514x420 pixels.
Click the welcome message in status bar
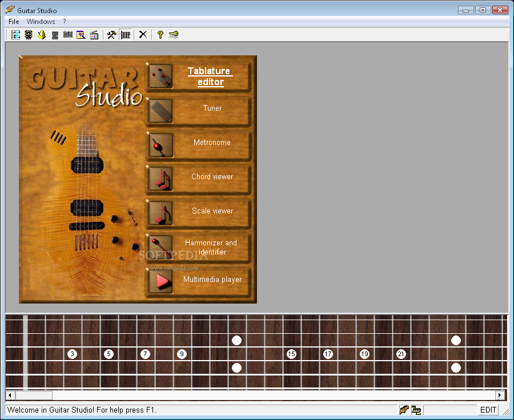click(82, 410)
